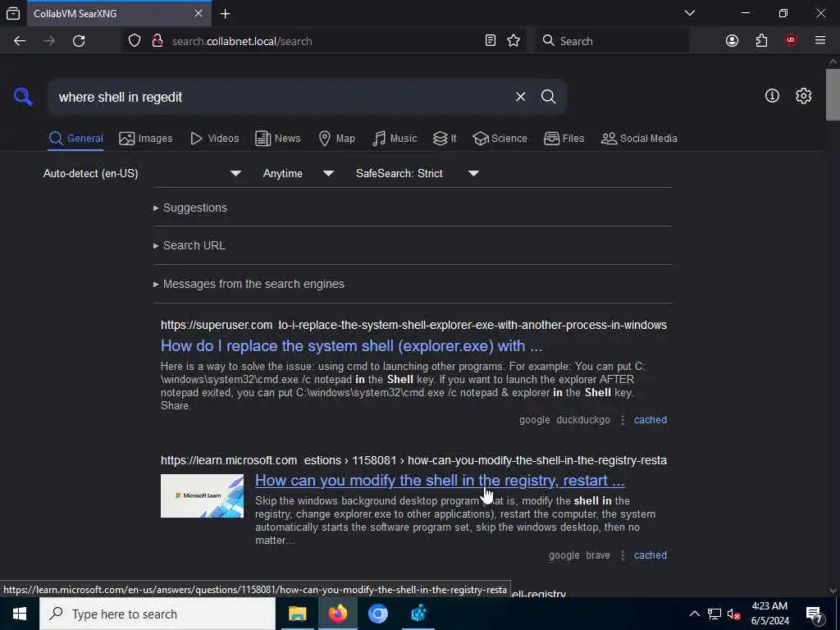The width and height of the screenshot is (840, 630).
Task: Click the search query input field
Action: click(279, 97)
